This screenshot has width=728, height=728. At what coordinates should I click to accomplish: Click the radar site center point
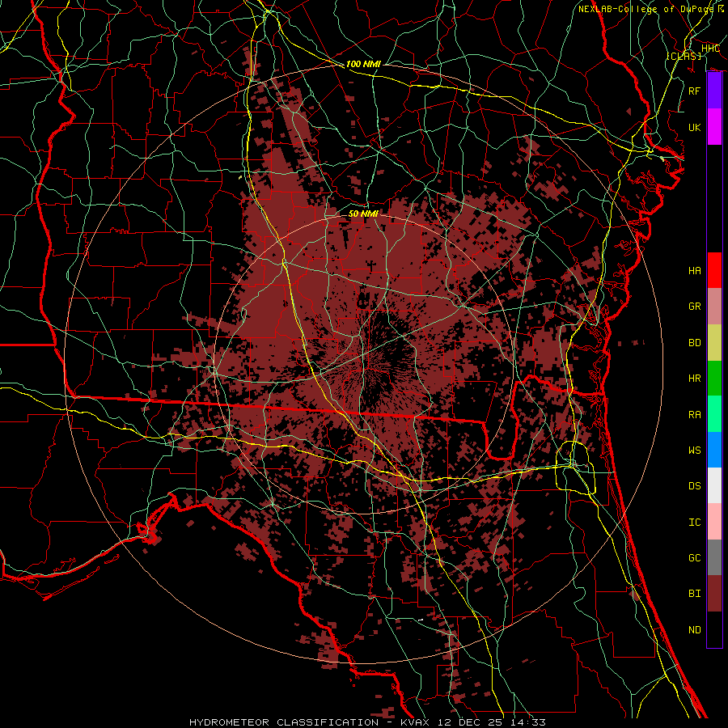363,363
